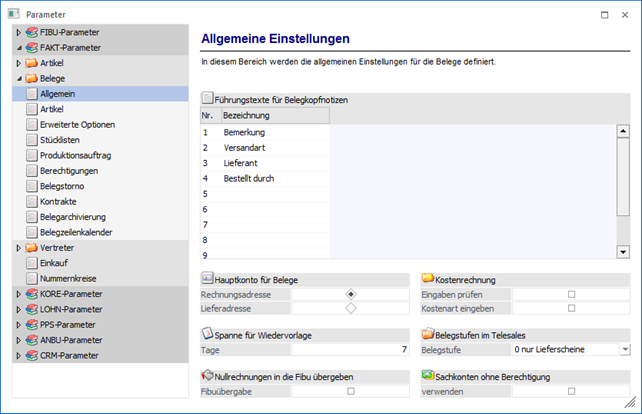Viewport: 642px width, 414px height.
Task: Click the FAKT-Parameter stack icon
Action: pos(30,47)
